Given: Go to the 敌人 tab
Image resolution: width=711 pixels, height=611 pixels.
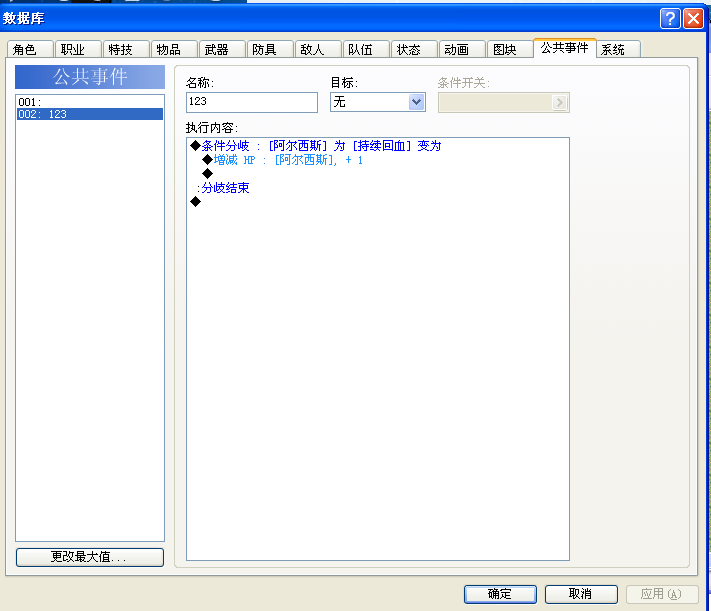Looking at the screenshot, I should pos(318,49).
